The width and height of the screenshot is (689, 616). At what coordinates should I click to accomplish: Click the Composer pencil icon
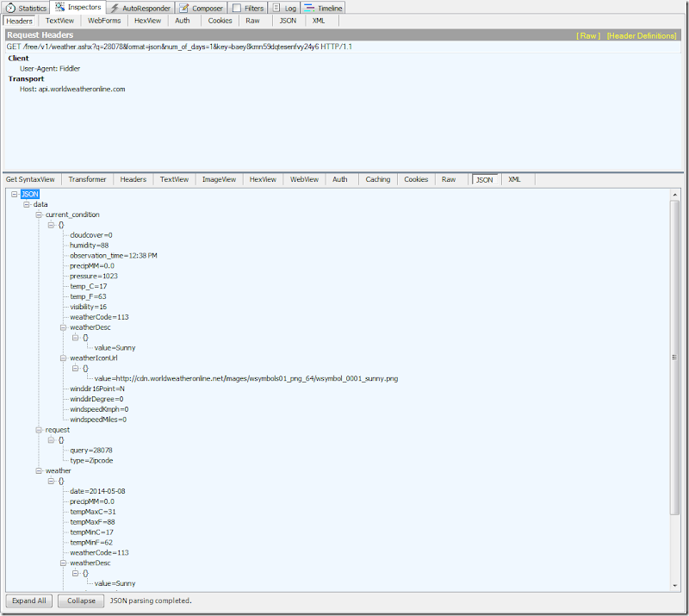[x=184, y=8]
